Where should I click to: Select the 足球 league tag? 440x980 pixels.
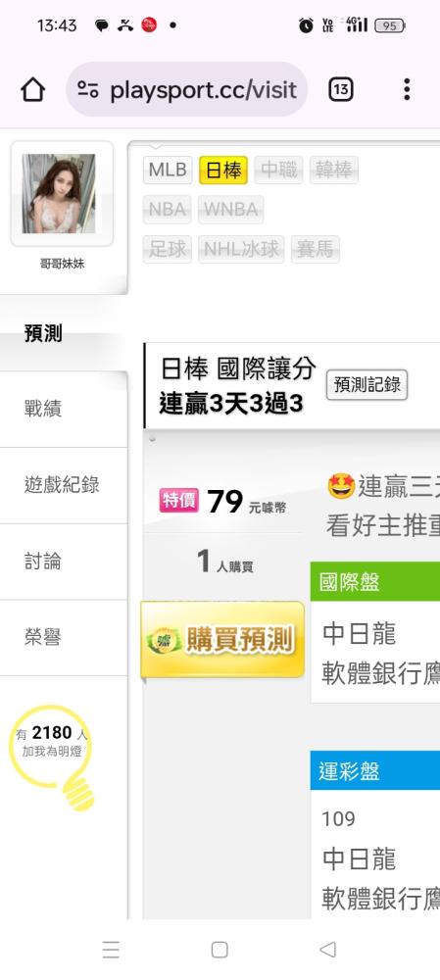167,249
